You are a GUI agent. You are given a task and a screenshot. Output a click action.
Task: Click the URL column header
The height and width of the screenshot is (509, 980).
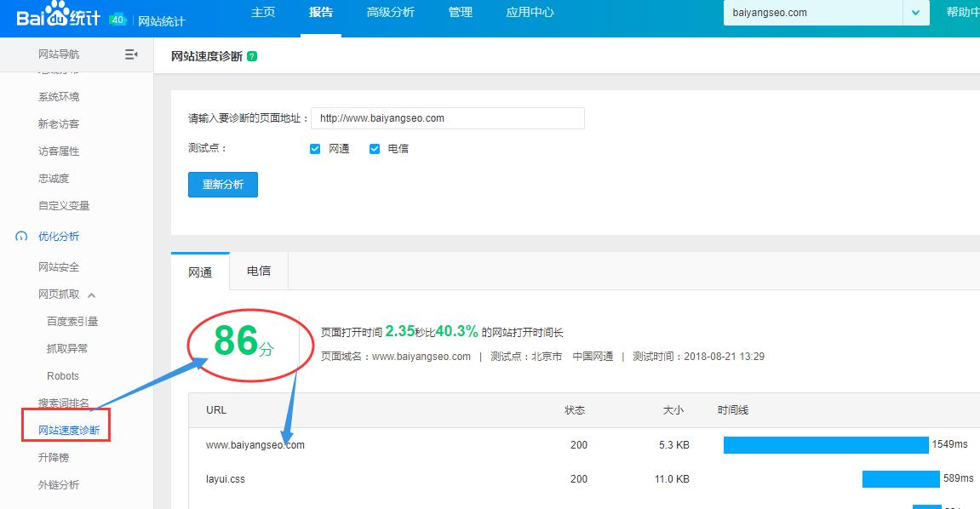[x=216, y=410]
